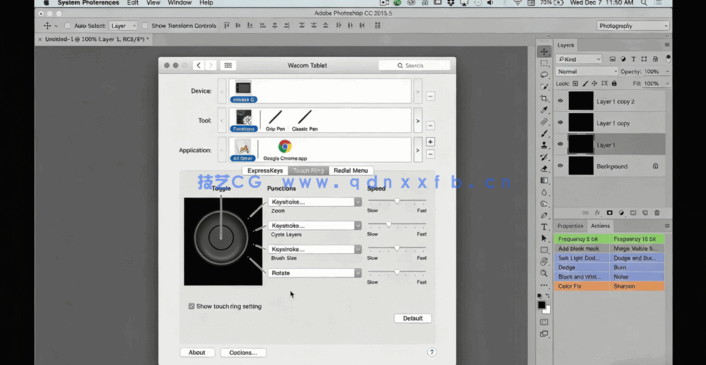Screen dimensions: 706x365
Task: Click the Options... button
Action: pos(243,352)
